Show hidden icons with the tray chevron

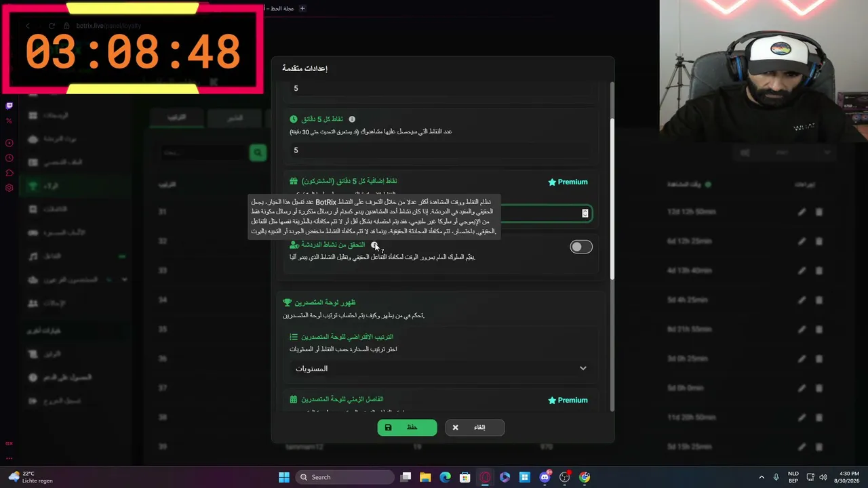[762, 477]
